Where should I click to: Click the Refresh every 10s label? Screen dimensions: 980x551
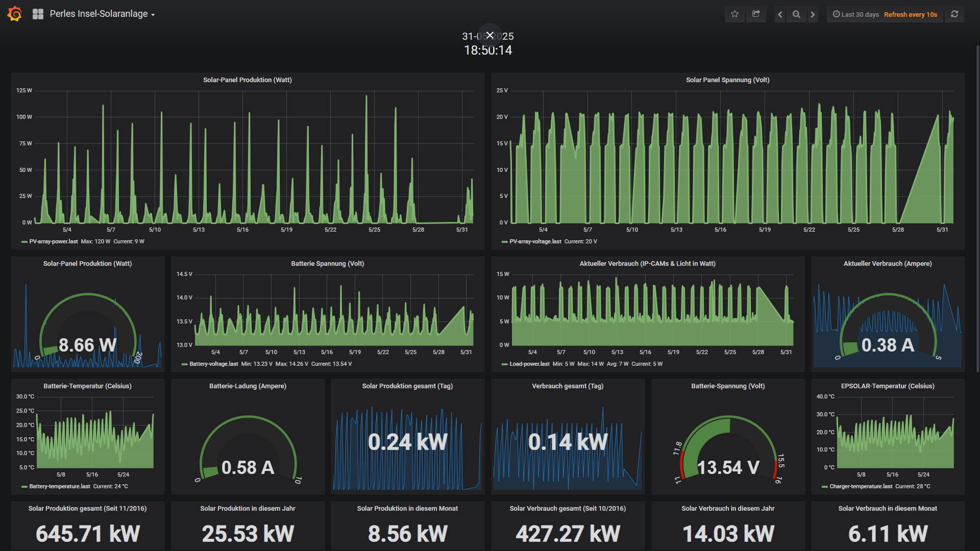click(x=910, y=14)
